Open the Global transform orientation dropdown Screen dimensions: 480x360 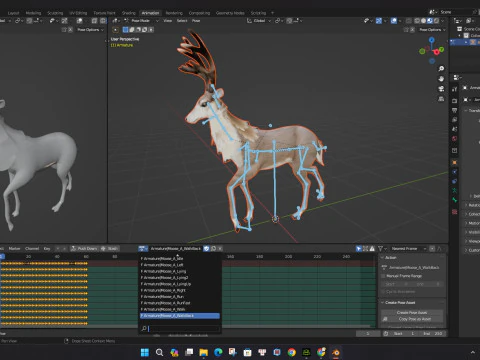(x=259, y=21)
